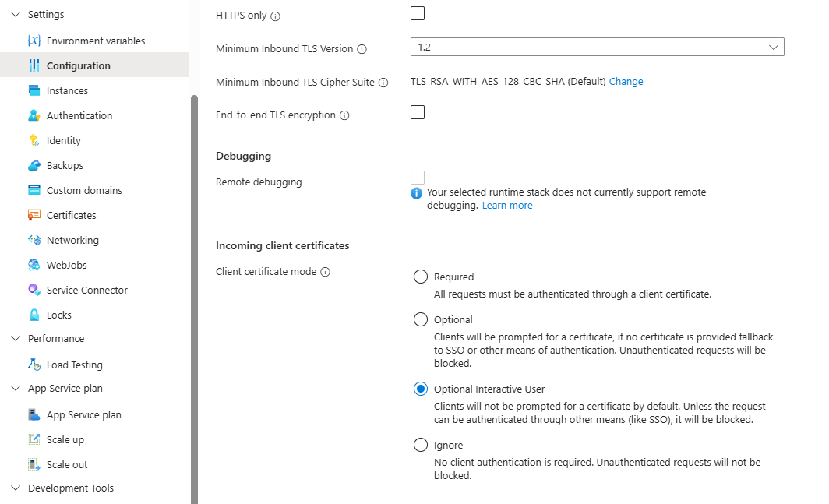Open Learn more link about remote debugging

(507, 206)
